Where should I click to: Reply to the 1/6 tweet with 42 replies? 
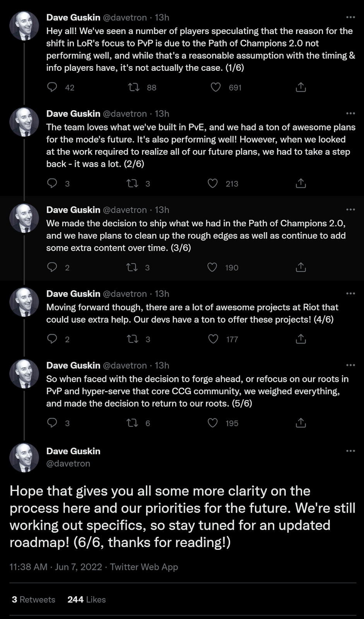pos(52,87)
